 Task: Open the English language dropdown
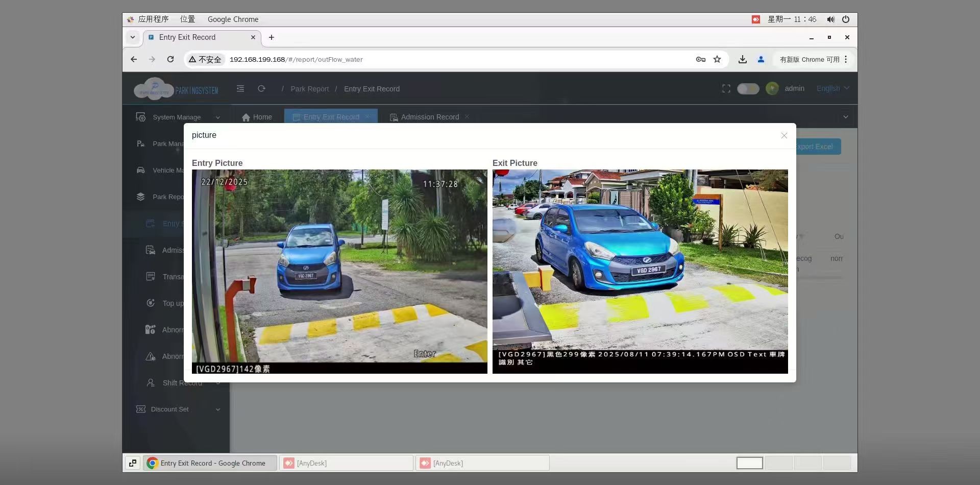coord(832,88)
